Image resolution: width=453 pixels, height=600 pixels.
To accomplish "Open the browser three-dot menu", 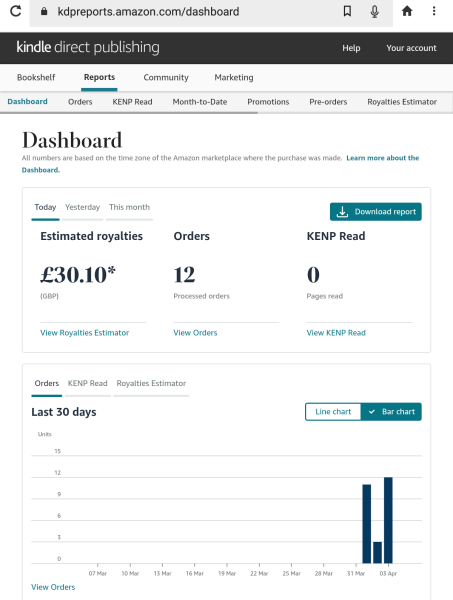I will pos(434,11).
